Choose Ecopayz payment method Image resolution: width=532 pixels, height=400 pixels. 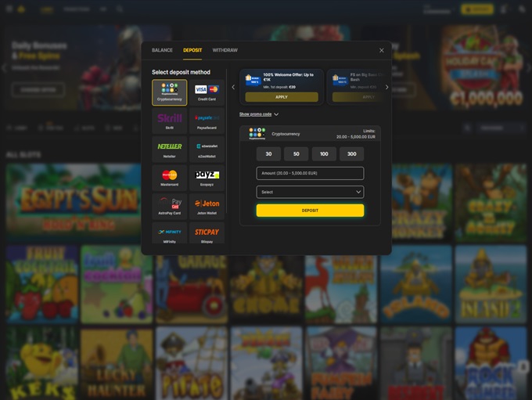207,178
